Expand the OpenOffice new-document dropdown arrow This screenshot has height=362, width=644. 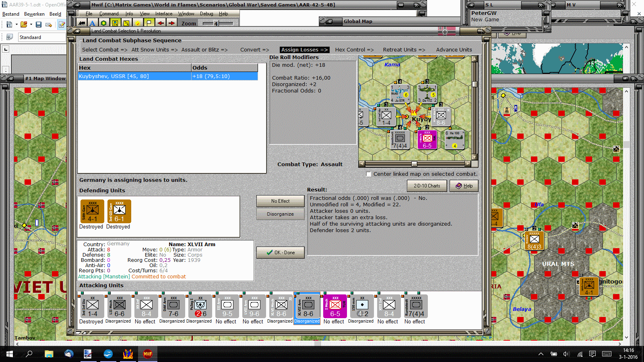[x=17, y=25]
